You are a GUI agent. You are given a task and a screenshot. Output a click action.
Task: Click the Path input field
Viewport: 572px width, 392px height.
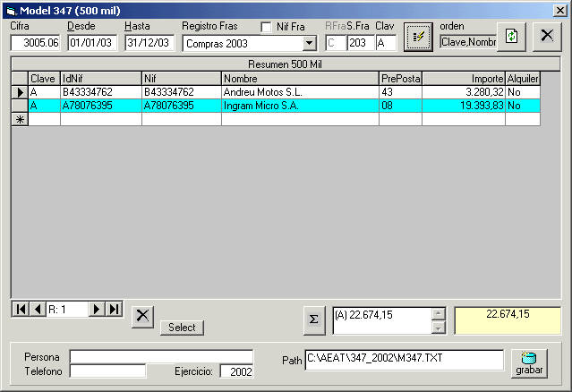coord(404,359)
